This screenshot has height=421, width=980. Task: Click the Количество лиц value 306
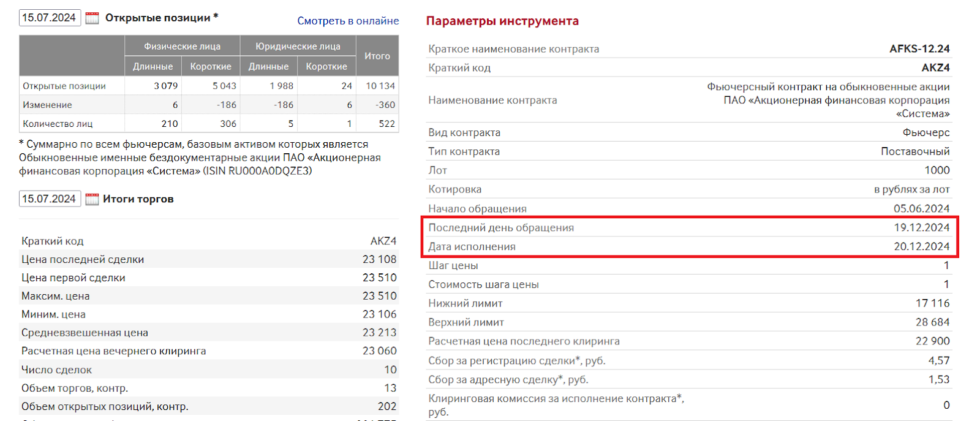pyautogui.click(x=228, y=124)
